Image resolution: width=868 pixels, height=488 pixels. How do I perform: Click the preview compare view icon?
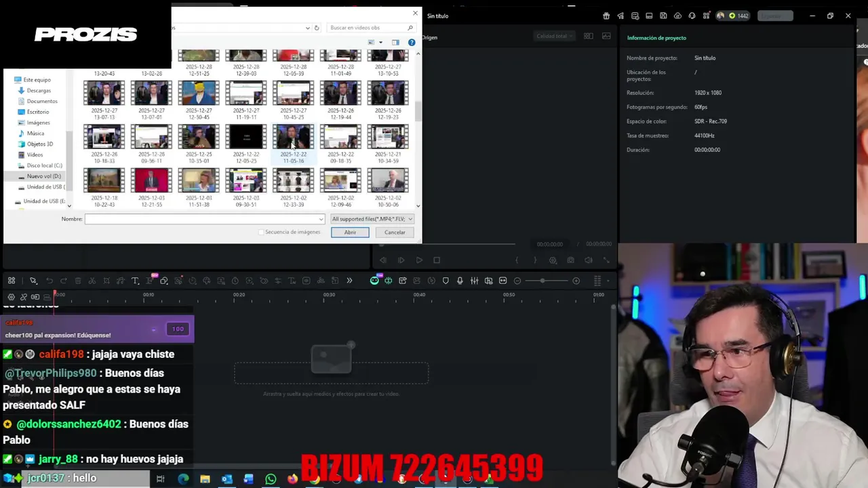pyautogui.click(x=588, y=36)
